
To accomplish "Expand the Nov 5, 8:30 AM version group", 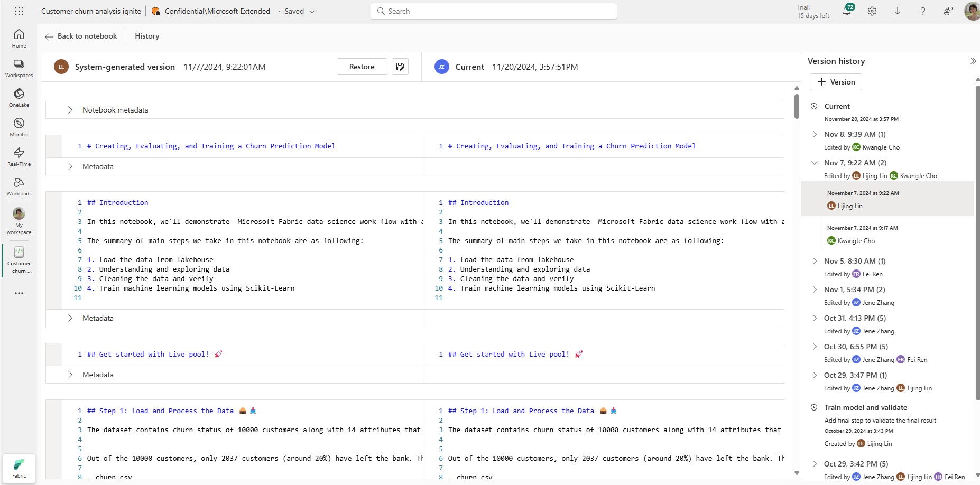I will [815, 261].
